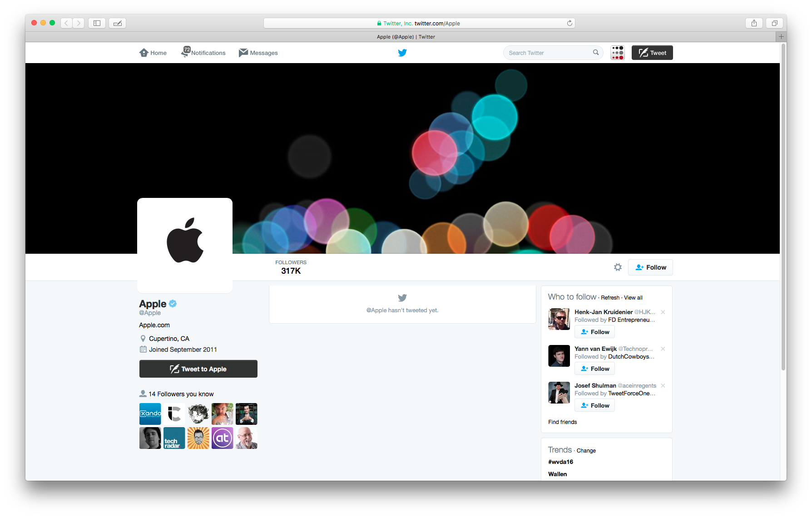Refresh Who to follow suggestions
Viewport: 812px width, 517px height.
pyautogui.click(x=610, y=298)
